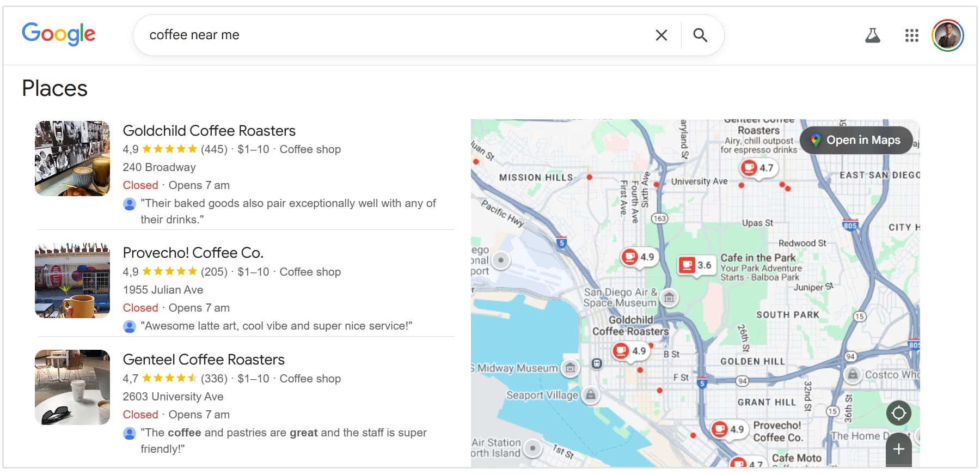Open Search Labs flask icon
The height and width of the screenshot is (474, 980).
point(872,36)
